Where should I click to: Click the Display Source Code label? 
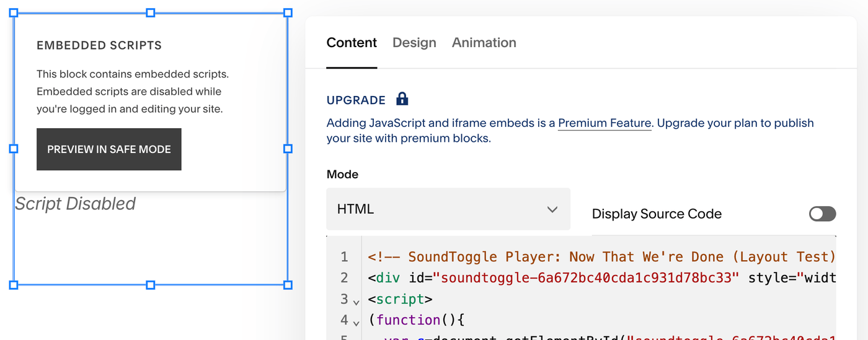pyautogui.click(x=657, y=214)
